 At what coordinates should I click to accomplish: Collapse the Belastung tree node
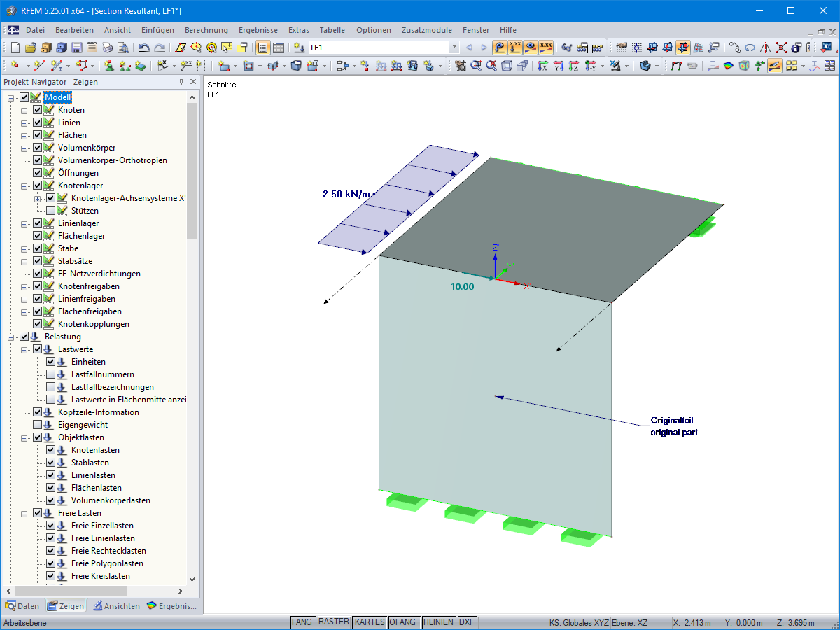11,337
